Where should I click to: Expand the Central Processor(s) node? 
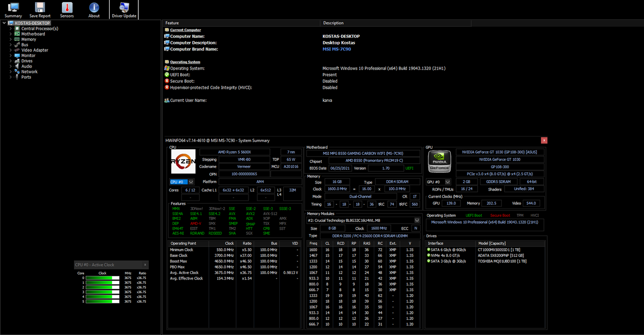pyautogui.click(x=11, y=28)
